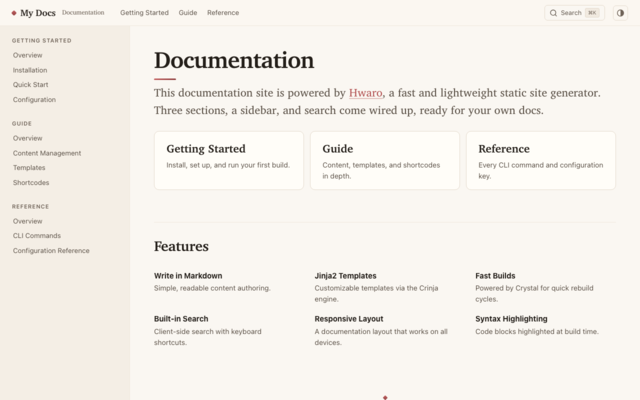The image size is (640, 400).
Task: Click the ⌘K shortcut badge
Action: [x=592, y=13]
